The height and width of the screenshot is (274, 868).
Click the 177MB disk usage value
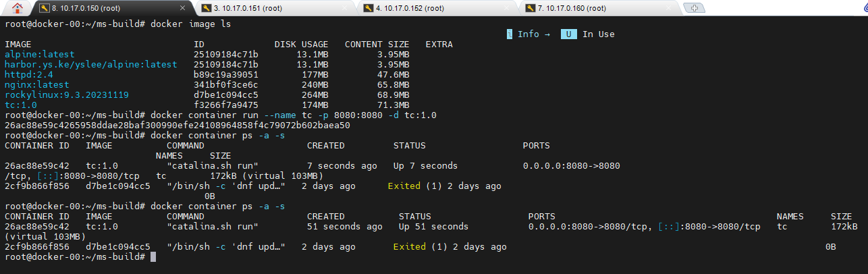tap(315, 74)
